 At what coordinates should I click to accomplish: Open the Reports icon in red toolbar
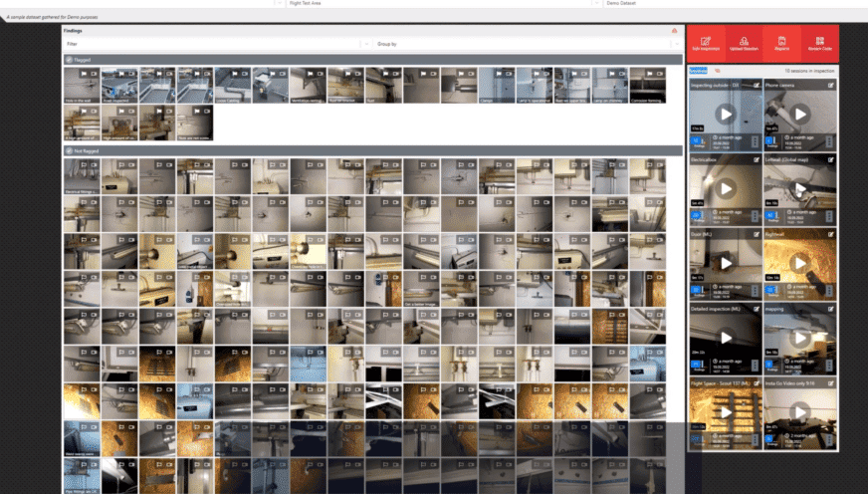coord(781,43)
